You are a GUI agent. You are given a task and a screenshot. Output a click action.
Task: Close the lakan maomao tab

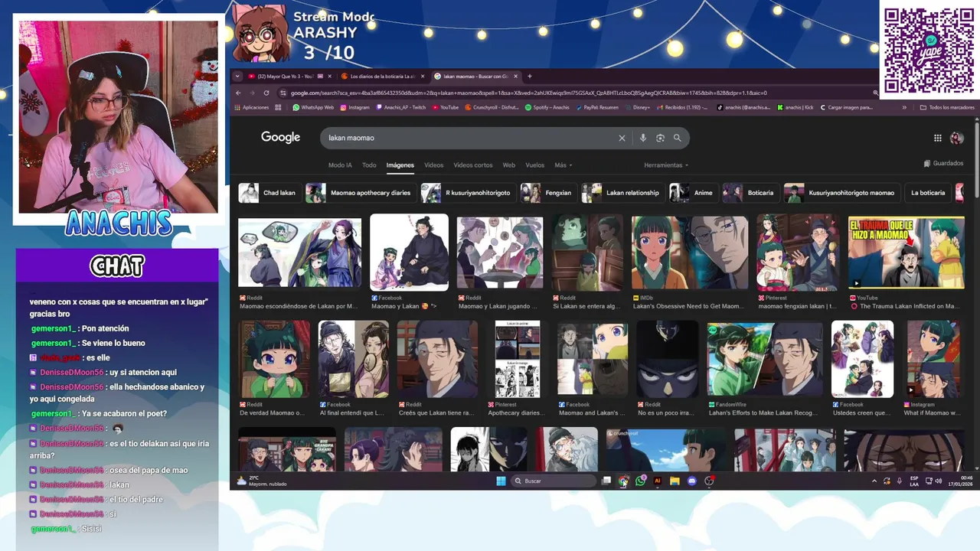516,76
